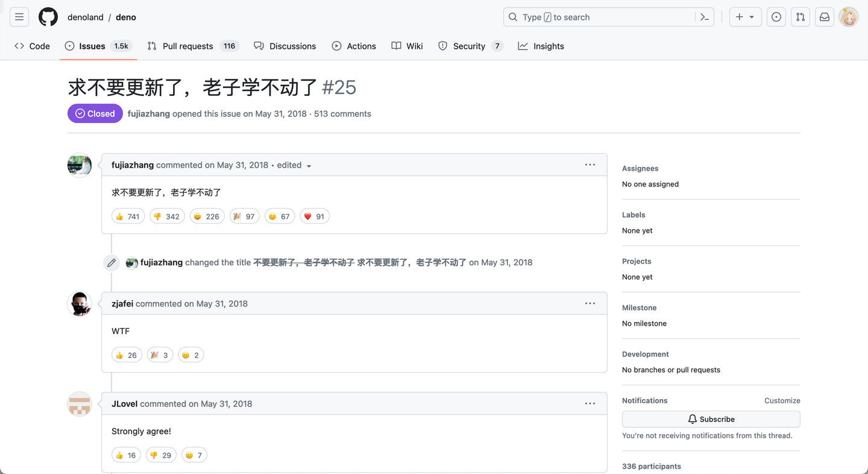Toggle thumbs down 29 on JLovel's comment
Image resolution: width=868 pixels, height=474 pixels.
pyautogui.click(x=161, y=455)
